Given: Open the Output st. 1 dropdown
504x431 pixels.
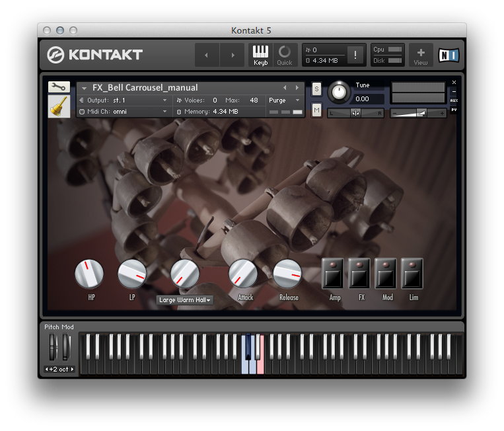Looking at the screenshot, I should click(124, 100).
